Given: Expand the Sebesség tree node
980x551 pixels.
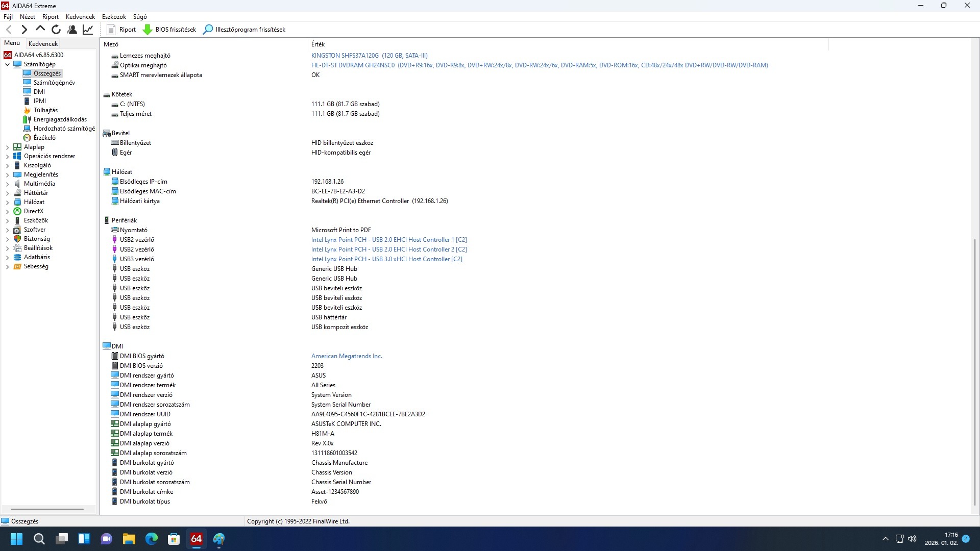Looking at the screenshot, I should pos(8,266).
